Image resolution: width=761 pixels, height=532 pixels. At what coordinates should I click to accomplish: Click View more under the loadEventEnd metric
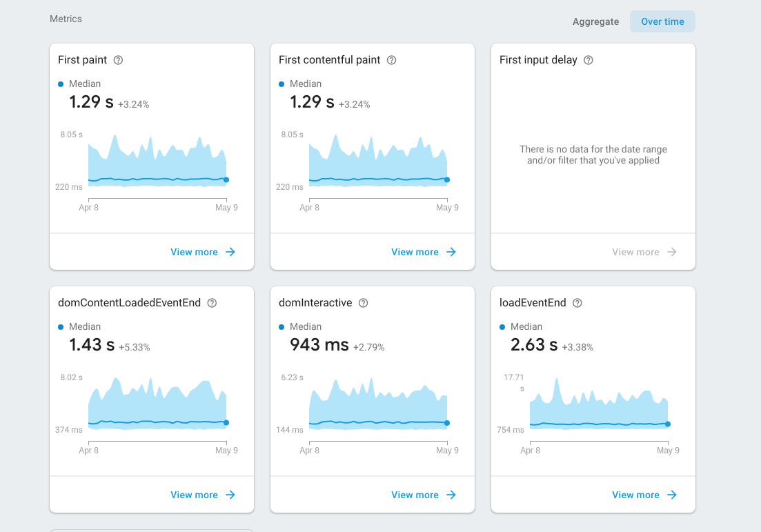pyautogui.click(x=635, y=495)
